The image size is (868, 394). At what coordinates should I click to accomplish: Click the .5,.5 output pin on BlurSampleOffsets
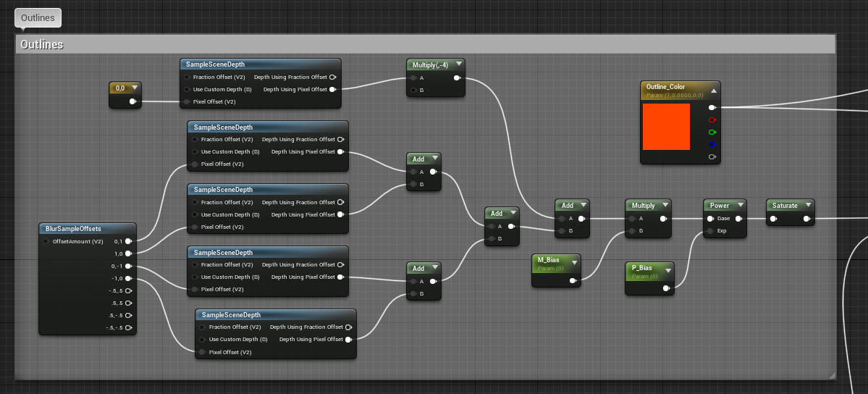[128, 303]
